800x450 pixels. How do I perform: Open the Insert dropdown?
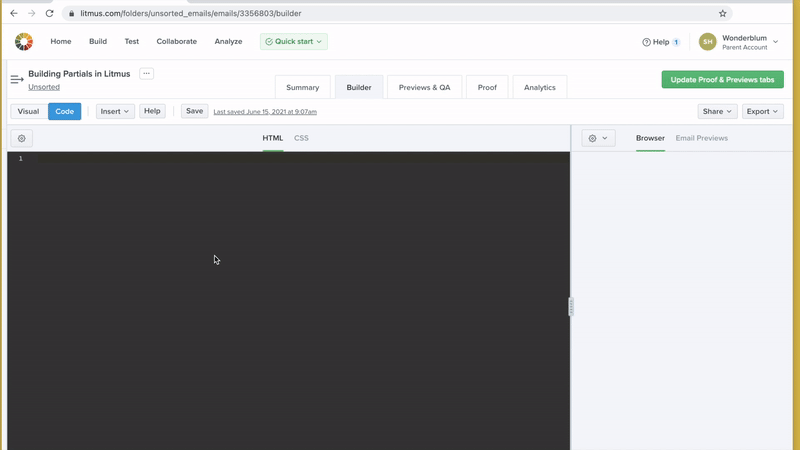[x=115, y=112]
